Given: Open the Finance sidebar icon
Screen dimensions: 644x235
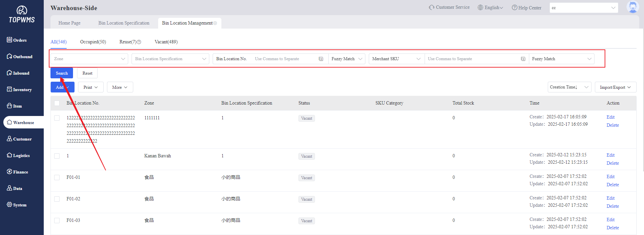Looking at the screenshot, I should click(x=9, y=172).
